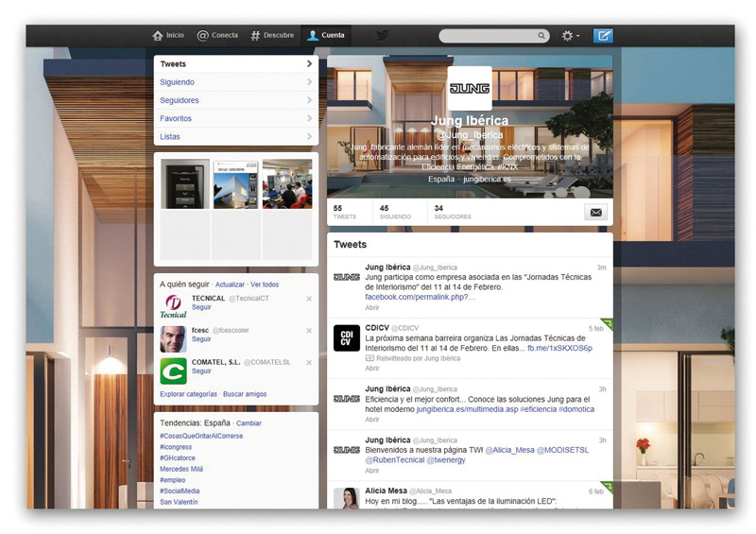Send direct message via envelope icon
Screen dimensions: 756x534
point(596,213)
